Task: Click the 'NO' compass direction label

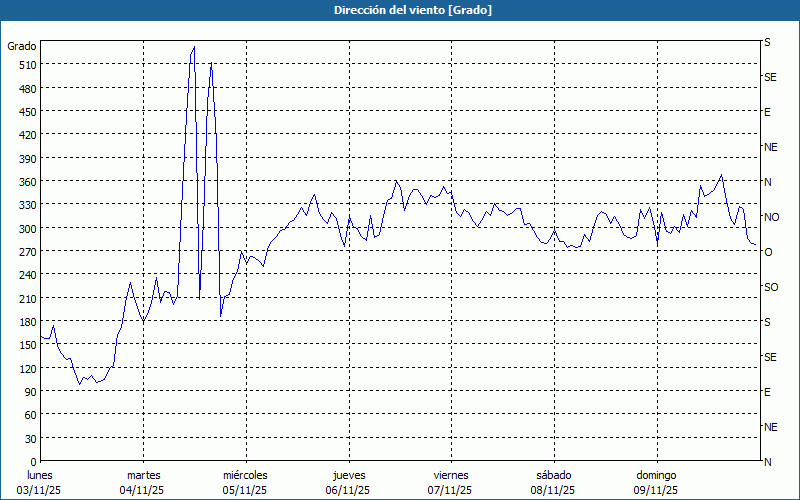Action: tap(771, 217)
